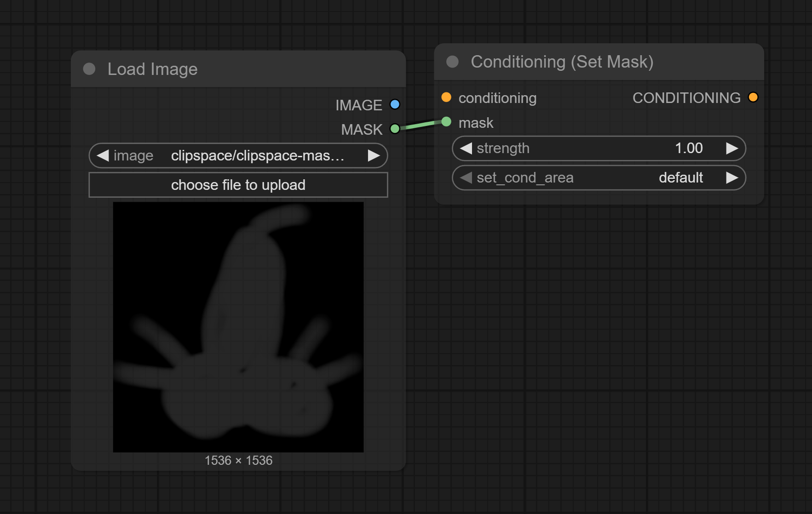
Task: Click the orange conditioning input socket
Action: click(446, 97)
